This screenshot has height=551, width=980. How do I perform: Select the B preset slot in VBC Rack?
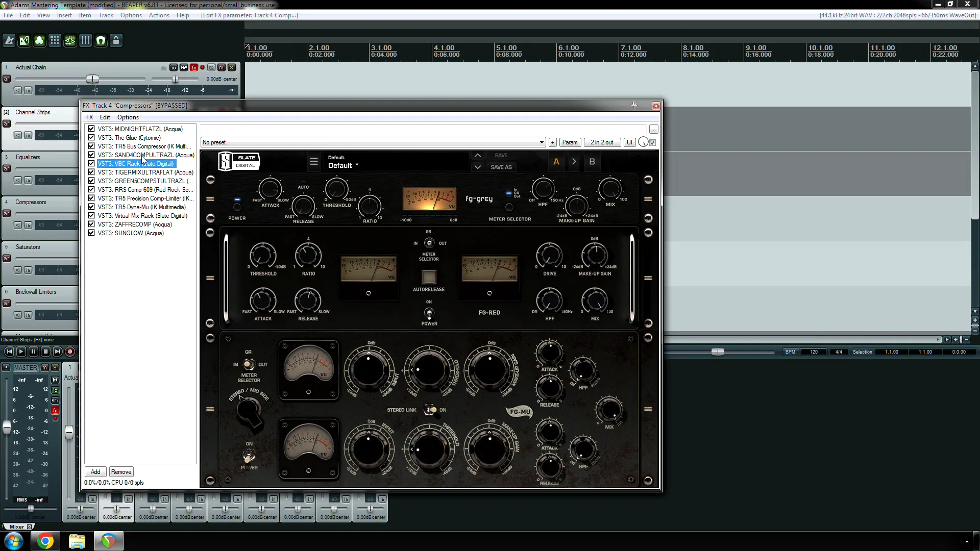(592, 162)
